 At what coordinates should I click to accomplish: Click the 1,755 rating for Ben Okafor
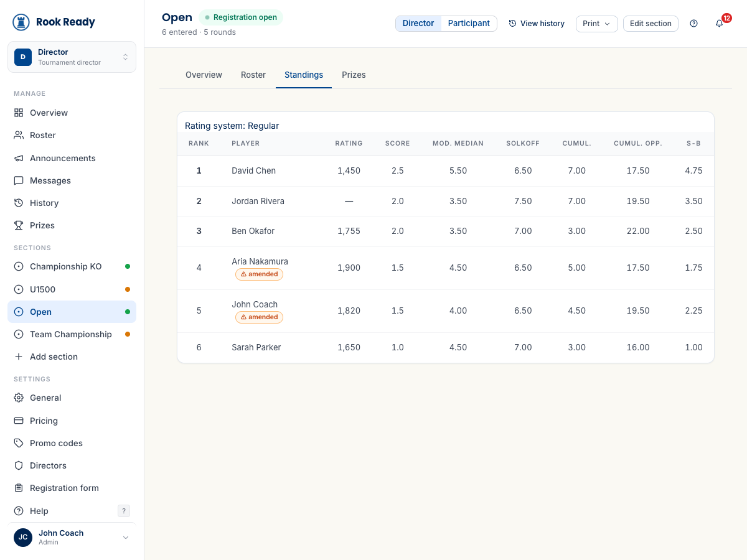[349, 231]
